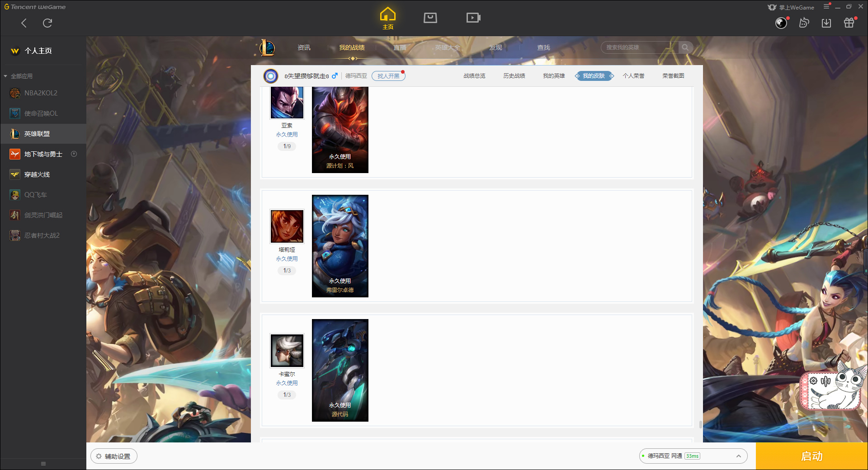Open the 弗雷尔卓德 skin card

point(340,246)
